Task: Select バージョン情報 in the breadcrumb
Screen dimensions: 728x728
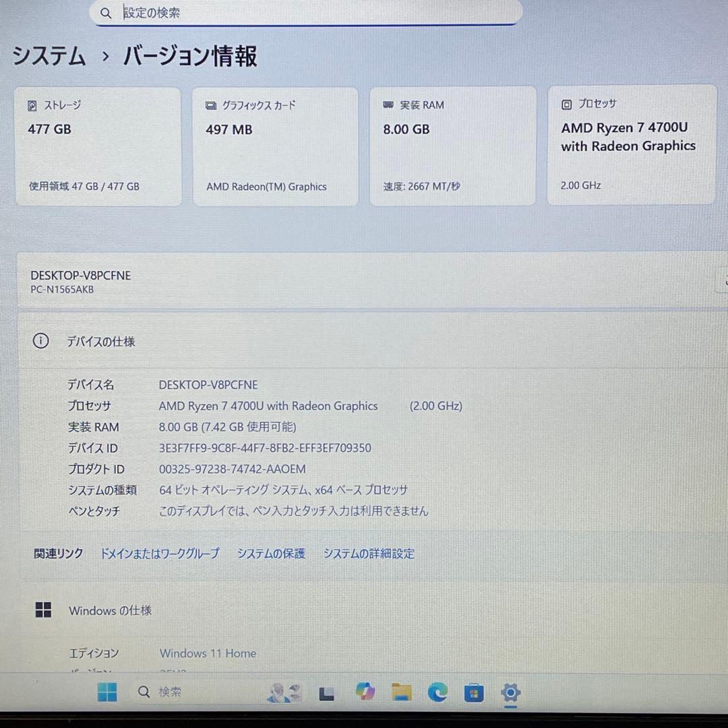Action: tap(189, 57)
